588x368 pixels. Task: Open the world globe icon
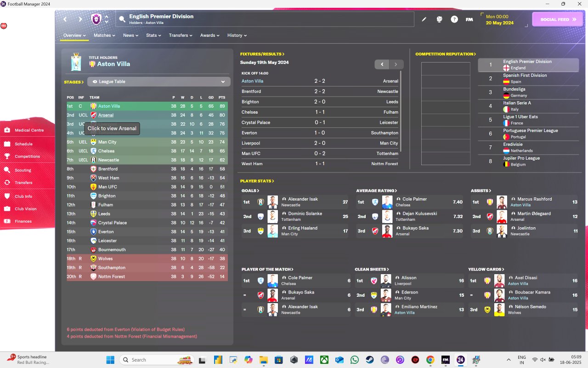[x=439, y=19]
